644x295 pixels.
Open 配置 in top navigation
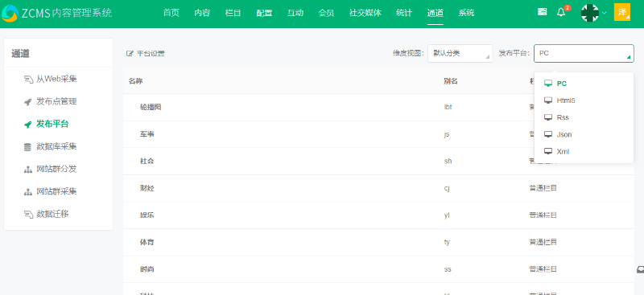[x=264, y=13]
